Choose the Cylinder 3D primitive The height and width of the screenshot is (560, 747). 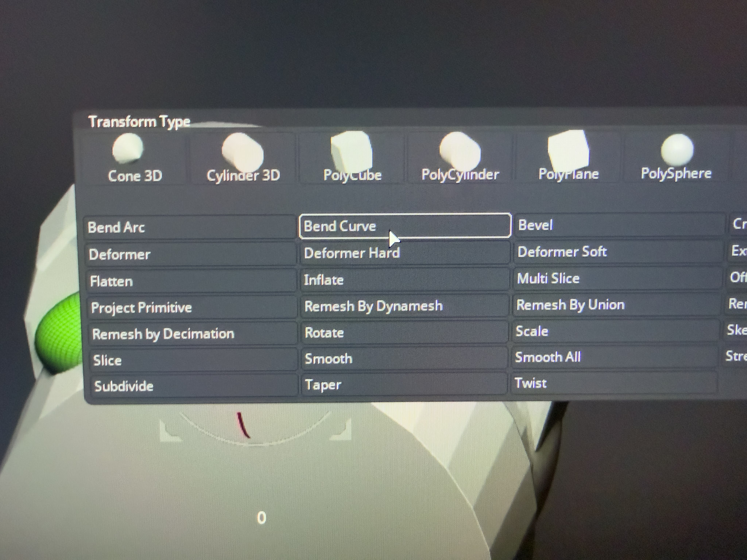pyautogui.click(x=243, y=153)
